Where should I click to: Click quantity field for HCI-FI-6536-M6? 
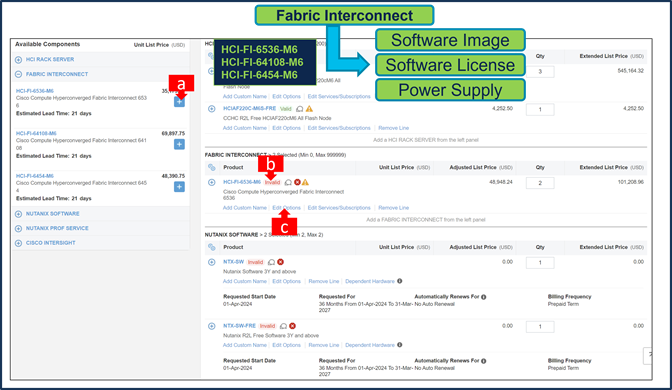(540, 183)
